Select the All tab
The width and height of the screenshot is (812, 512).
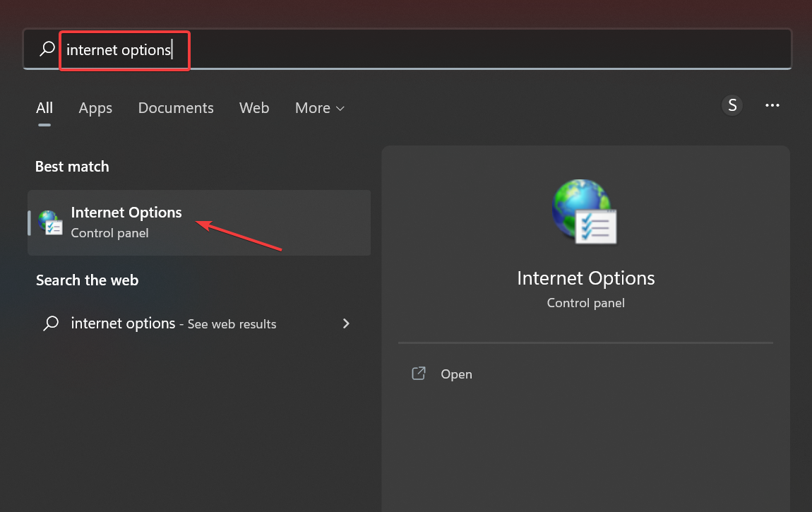(x=44, y=107)
